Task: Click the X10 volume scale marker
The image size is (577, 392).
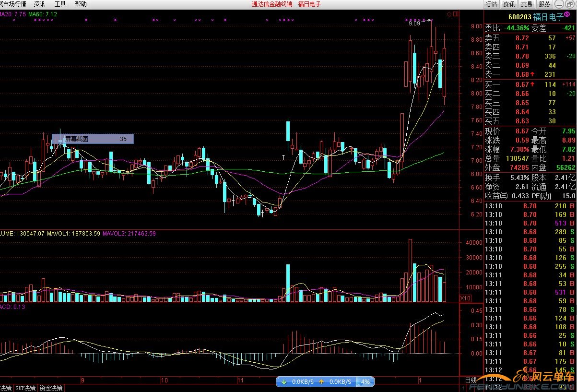Action: 465,298
